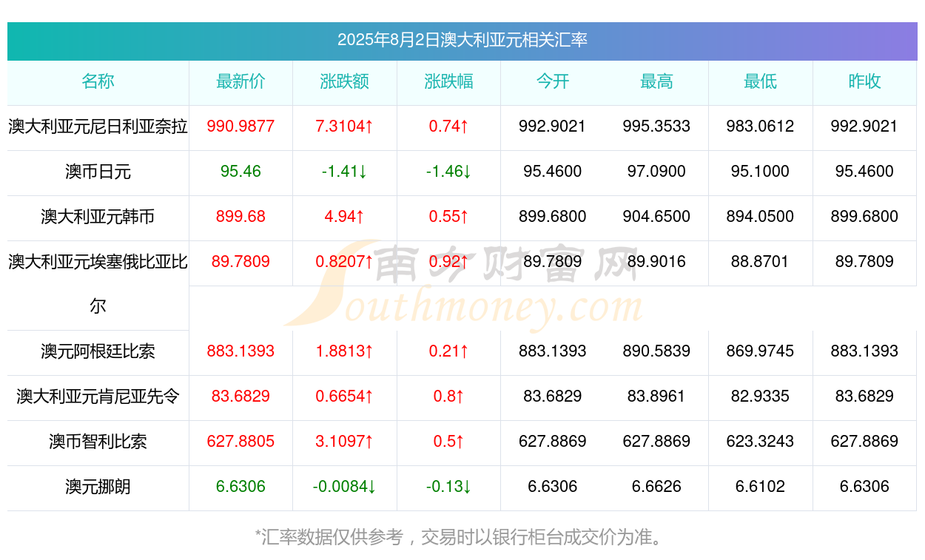This screenshot has height=560, width=925.
Task: Click the low value 623.3243
Action: coord(761,442)
